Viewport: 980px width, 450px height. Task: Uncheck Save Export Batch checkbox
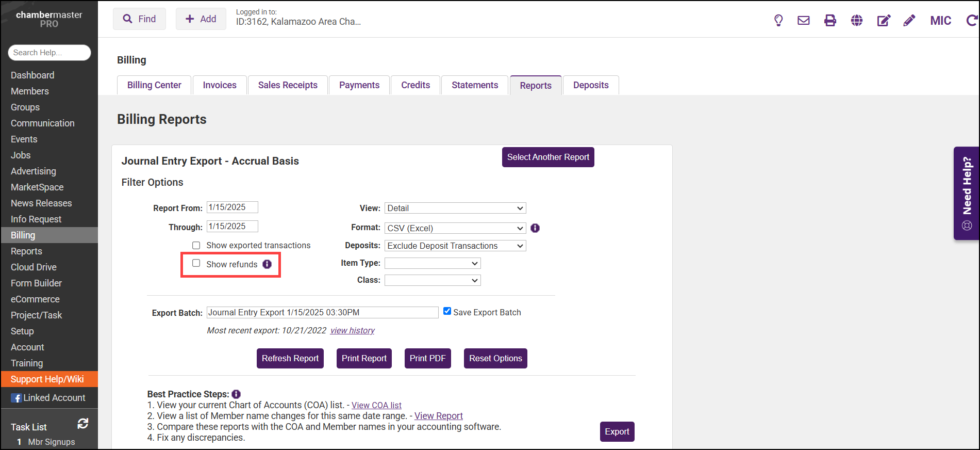(447, 311)
